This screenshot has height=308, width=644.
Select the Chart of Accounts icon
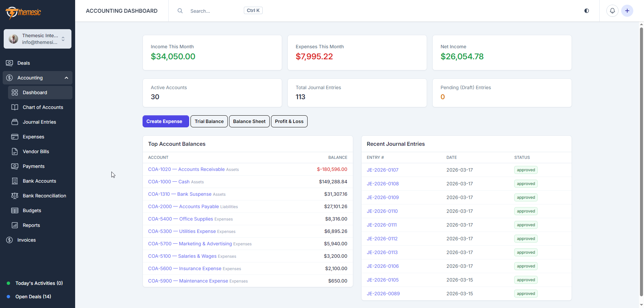tap(15, 107)
